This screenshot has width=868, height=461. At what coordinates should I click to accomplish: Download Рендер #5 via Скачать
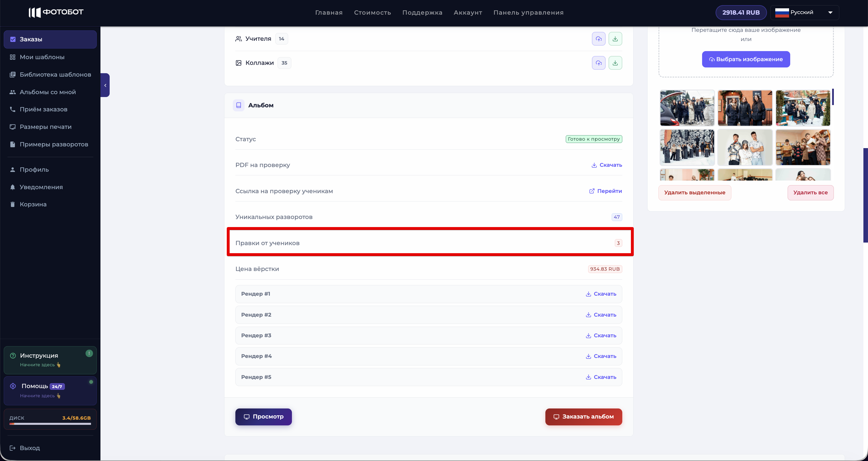point(601,377)
